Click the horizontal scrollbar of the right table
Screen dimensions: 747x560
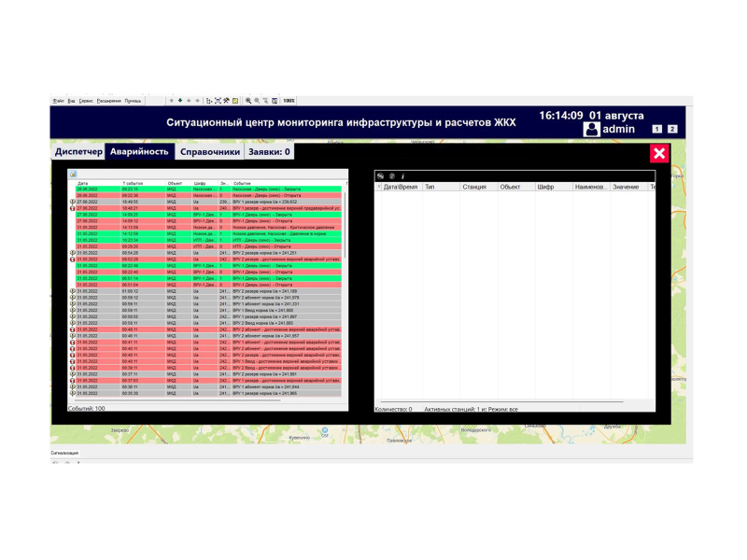pos(501,402)
